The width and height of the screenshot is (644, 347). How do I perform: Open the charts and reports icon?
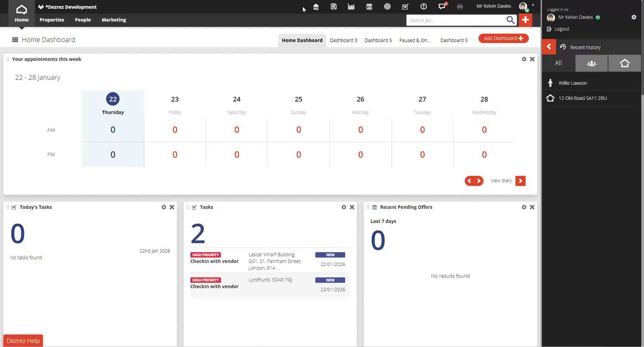351,7
